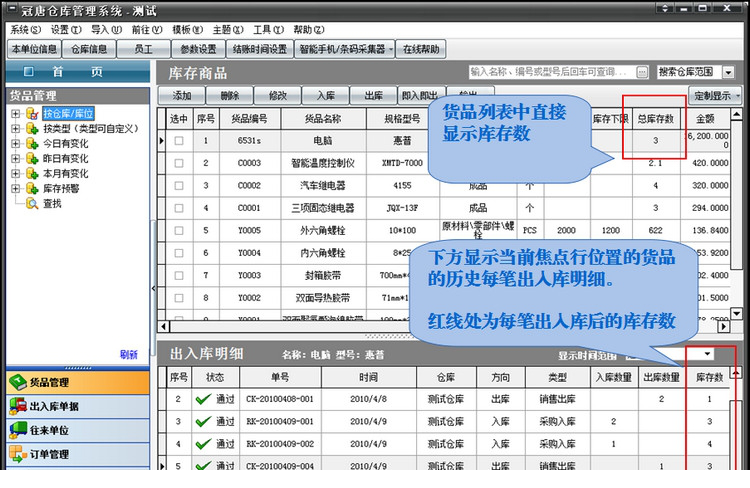This screenshot has height=488, width=750.
Task: Open the 搜索仓库范围 dropdown
Action: coord(728,72)
